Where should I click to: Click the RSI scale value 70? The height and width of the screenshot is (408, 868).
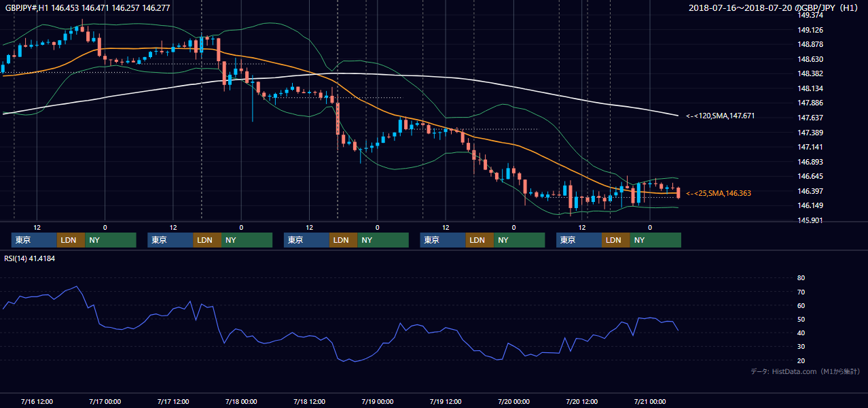tap(801, 292)
